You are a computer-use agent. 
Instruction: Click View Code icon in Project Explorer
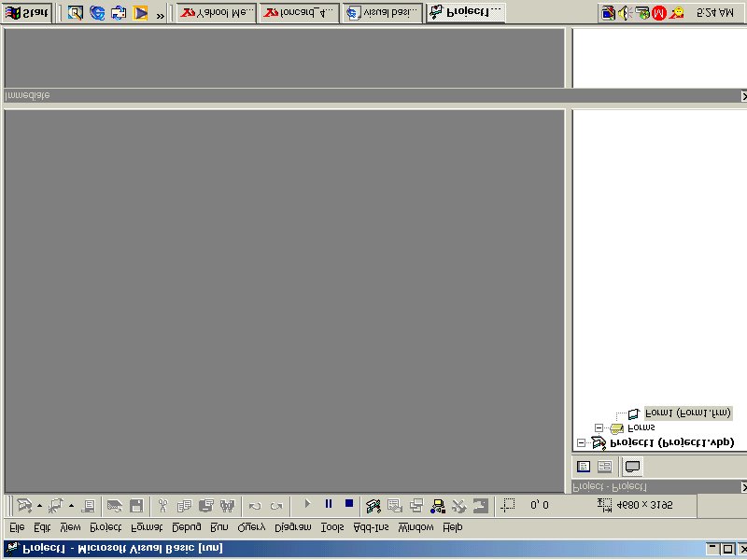(x=584, y=466)
